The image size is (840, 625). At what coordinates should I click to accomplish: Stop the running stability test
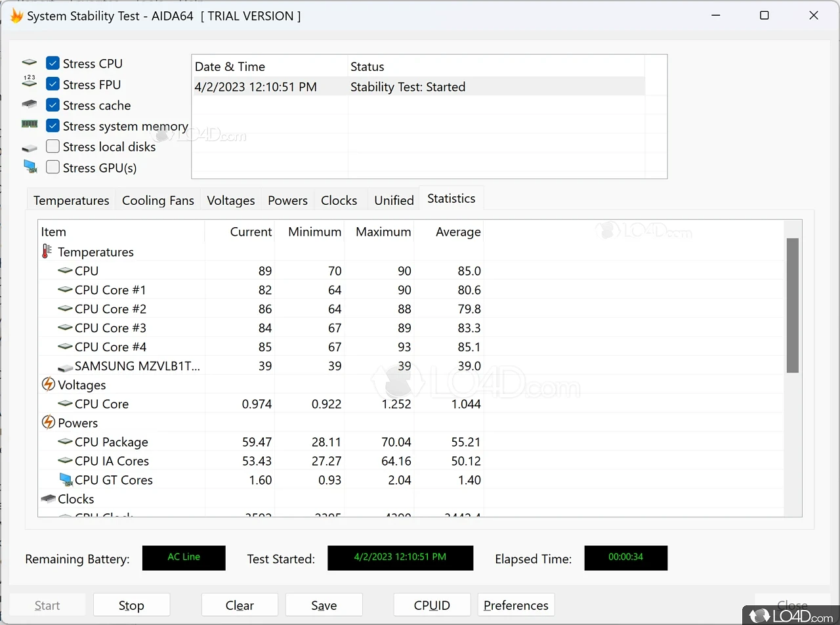(131, 605)
